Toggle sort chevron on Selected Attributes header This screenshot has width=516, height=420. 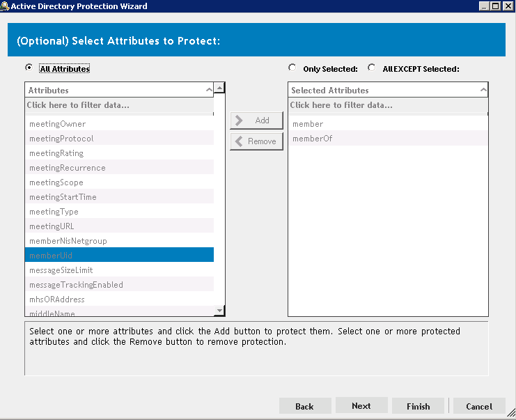pos(483,91)
